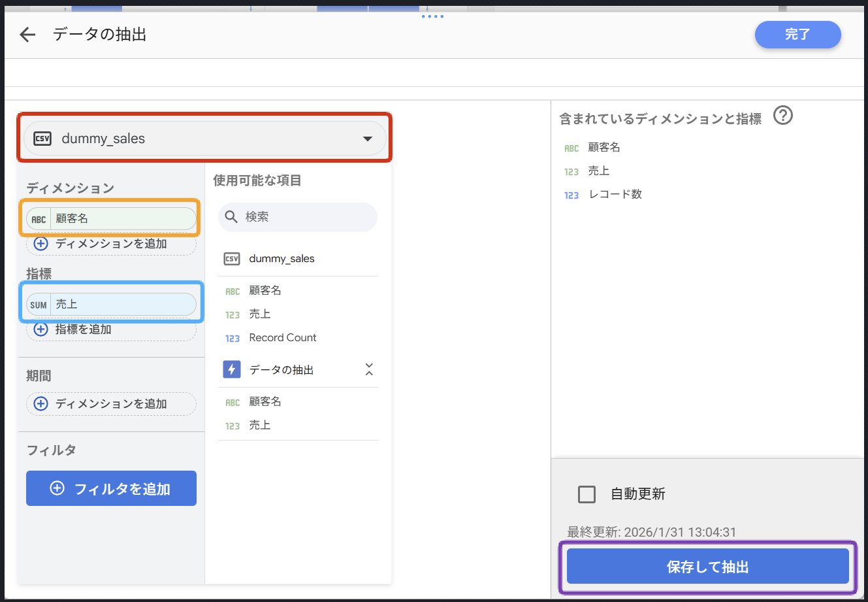The width and height of the screenshot is (868, 602).
Task: Click the ABC type icon on 顧客名 dimension chip
Action: click(39, 219)
